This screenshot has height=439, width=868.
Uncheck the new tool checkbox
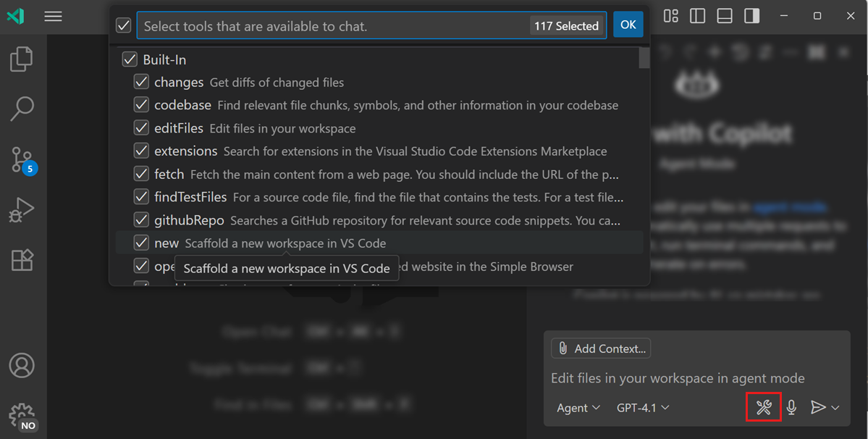pos(141,243)
